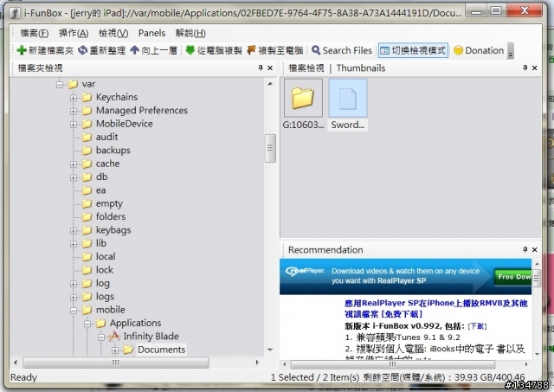Click the RealPlayer banner advertisement
This screenshot has width=554, height=392.
405,277
